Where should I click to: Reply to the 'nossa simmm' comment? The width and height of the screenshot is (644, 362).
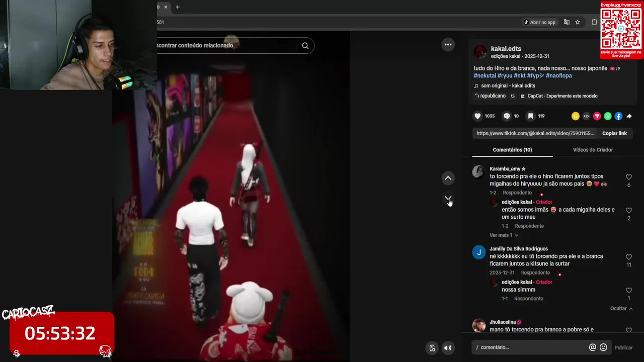point(529,299)
